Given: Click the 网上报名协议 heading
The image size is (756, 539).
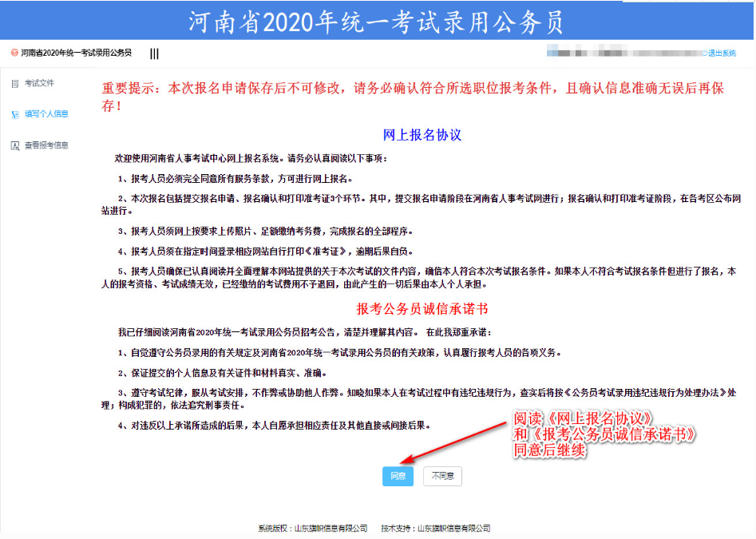Looking at the screenshot, I should (x=422, y=135).
